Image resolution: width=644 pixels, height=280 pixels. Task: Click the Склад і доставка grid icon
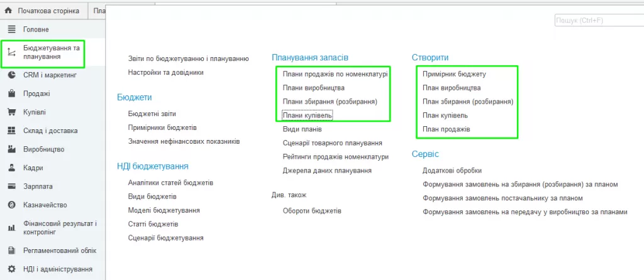[12, 131]
